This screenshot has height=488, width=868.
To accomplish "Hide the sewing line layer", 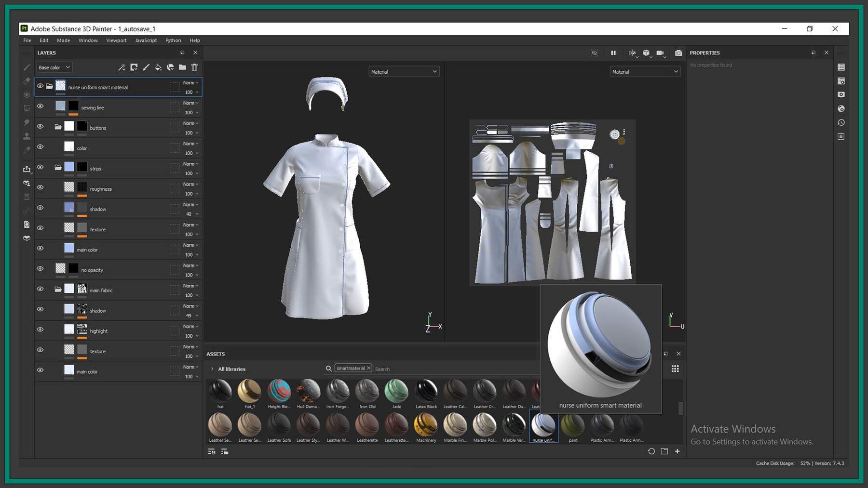I will click(41, 106).
